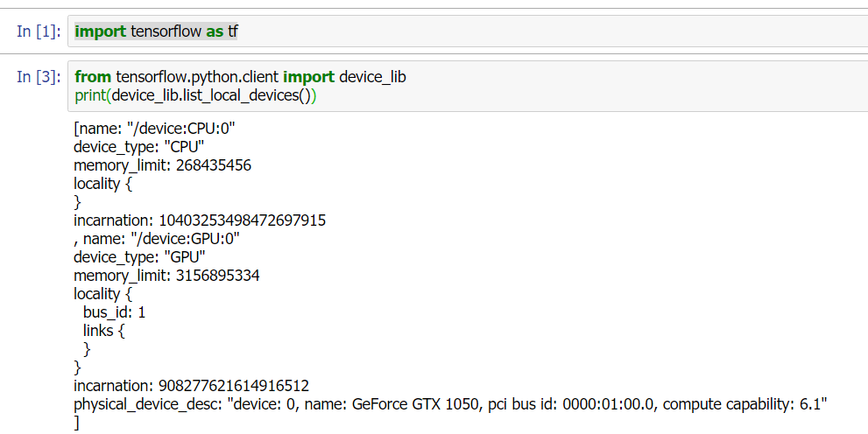Click the output line naming /device:GPU:0
Screen dimensions: 868x434
157,239
